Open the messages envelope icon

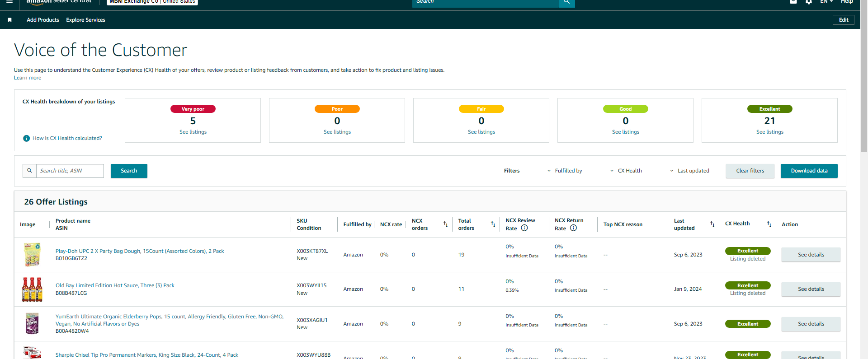click(x=793, y=2)
